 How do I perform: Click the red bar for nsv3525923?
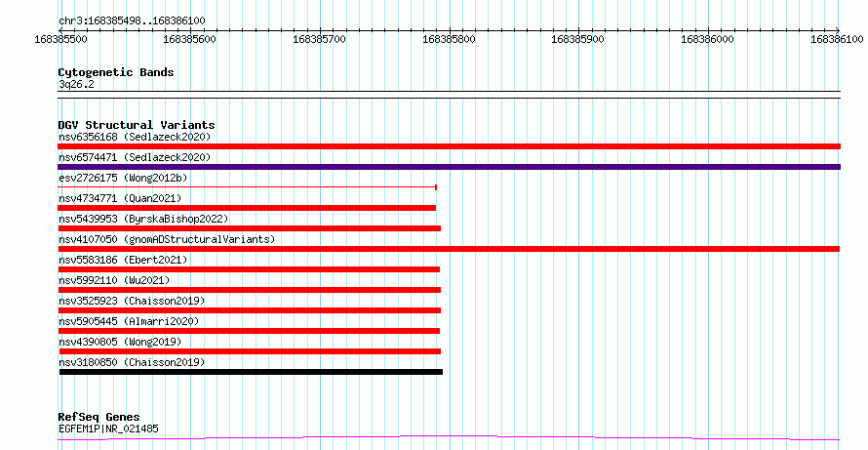point(250,310)
